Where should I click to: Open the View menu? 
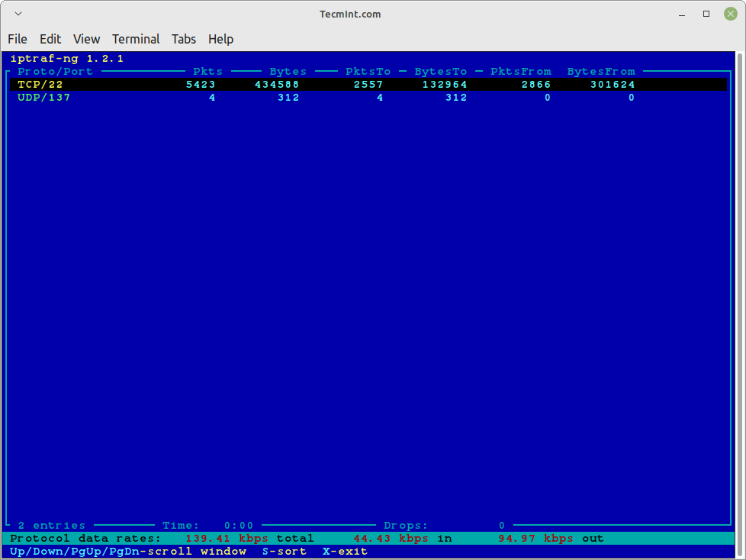(x=86, y=39)
